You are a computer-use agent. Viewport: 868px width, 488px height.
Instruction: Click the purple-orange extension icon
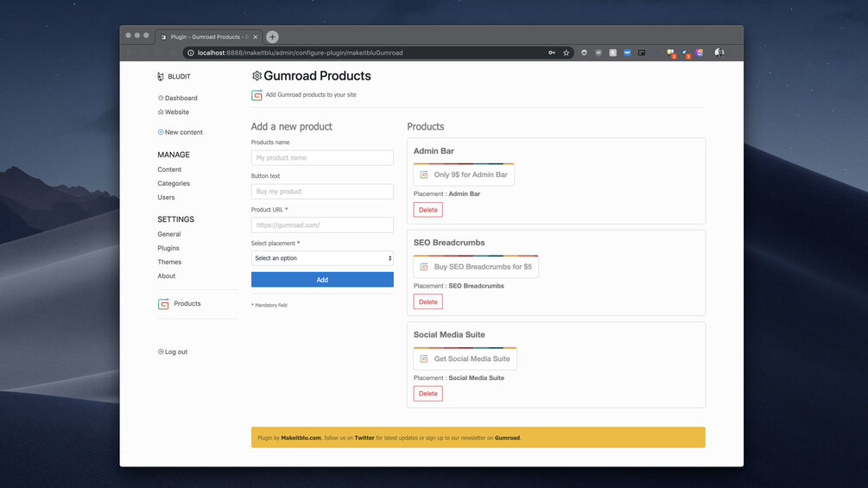pos(700,53)
